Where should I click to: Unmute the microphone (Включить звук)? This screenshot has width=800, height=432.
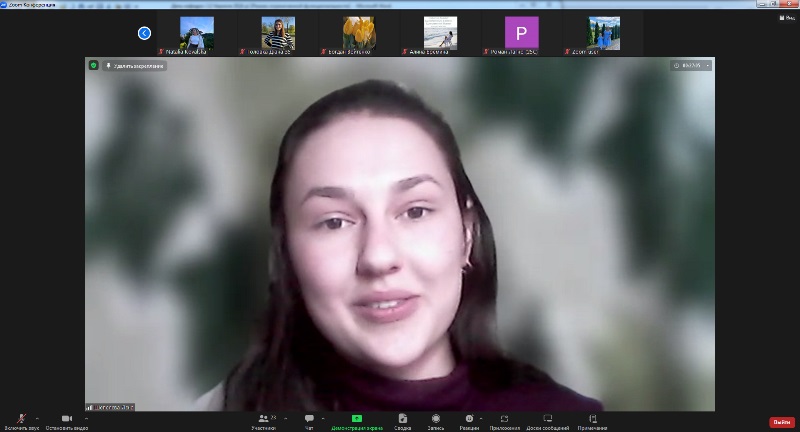point(21,422)
